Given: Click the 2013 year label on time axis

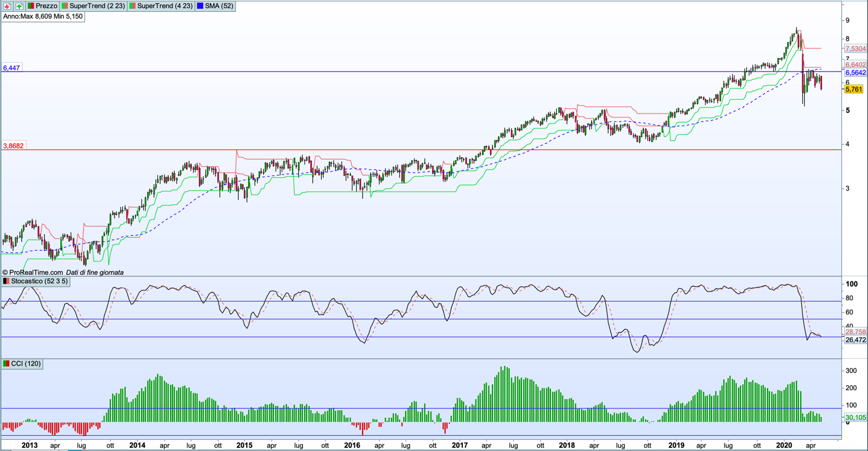Looking at the screenshot, I should click(30, 445).
